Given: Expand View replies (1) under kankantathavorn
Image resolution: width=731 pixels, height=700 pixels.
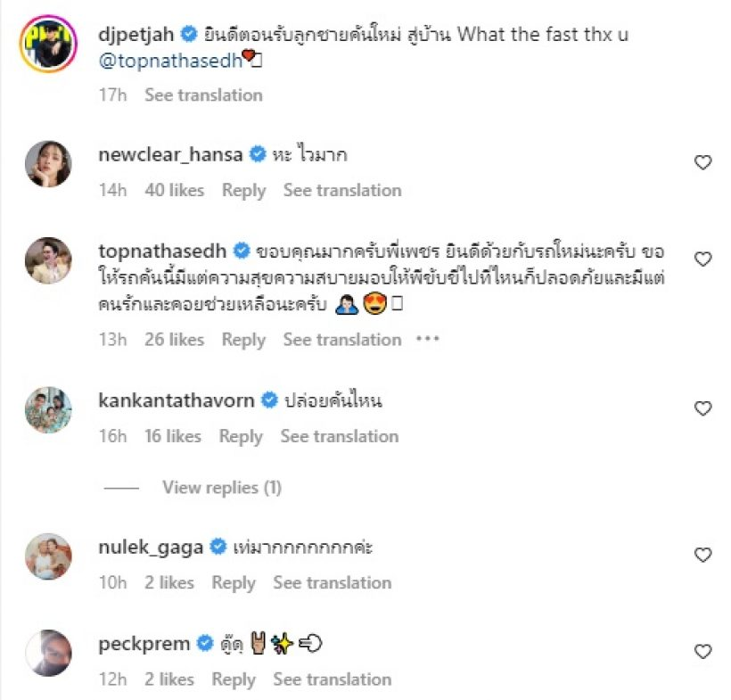Looking at the screenshot, I should [221, 488].
